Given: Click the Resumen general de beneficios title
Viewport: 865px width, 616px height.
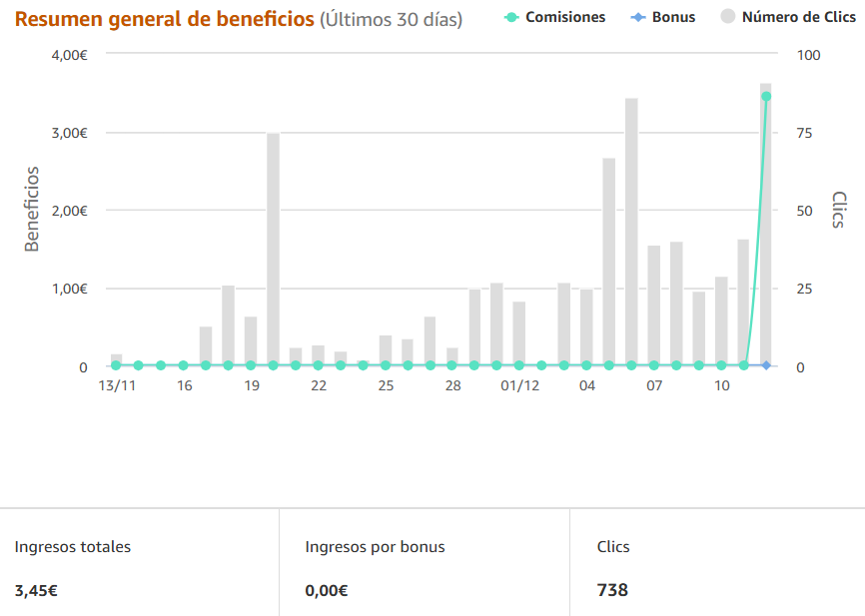Looking at the screenshot, I should (165, 19).
